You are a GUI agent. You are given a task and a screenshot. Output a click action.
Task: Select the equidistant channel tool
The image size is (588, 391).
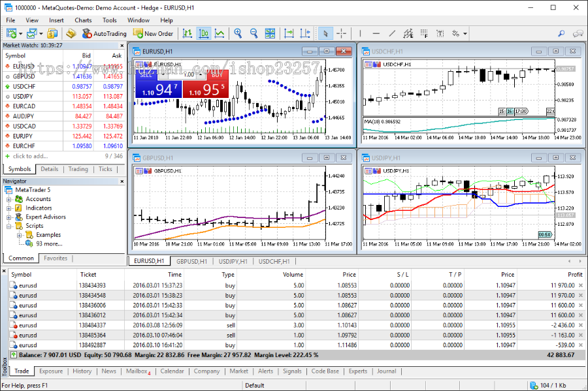tap(408, 34)
